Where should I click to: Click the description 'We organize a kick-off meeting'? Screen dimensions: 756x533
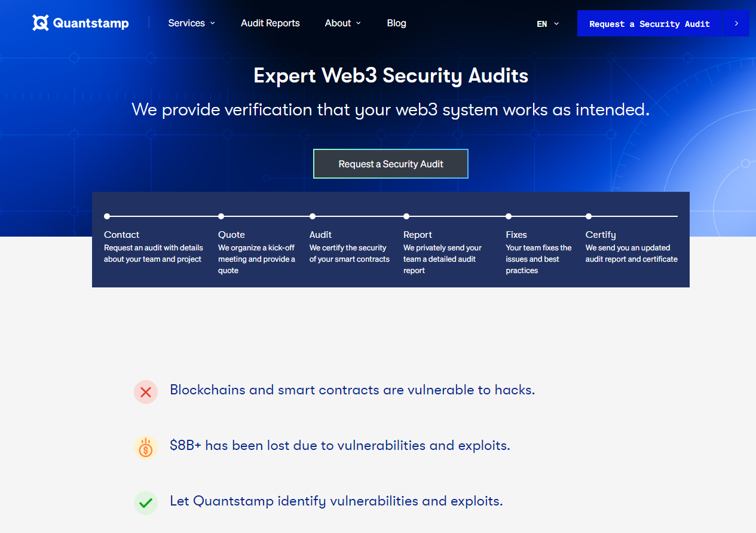(x=257, y=259)
